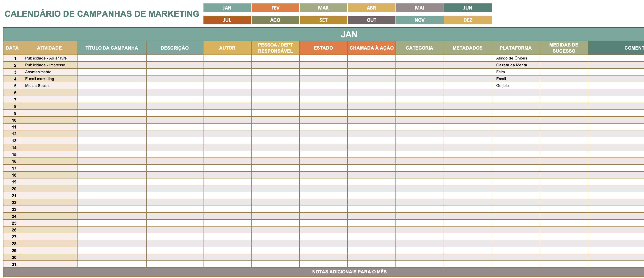Select the ABR month button
This screenshot has width=644, height=278.
click(x=371, y=8)
